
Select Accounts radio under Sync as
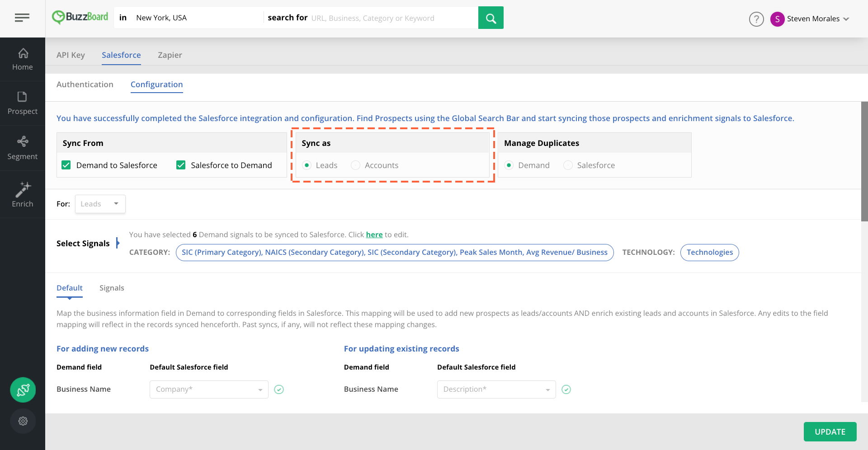356,165
